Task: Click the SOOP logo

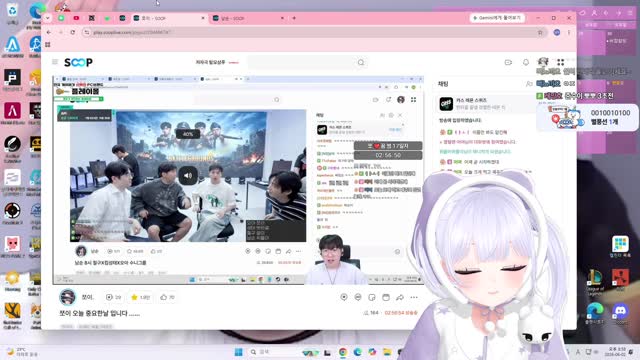Action: pyautogui.click(x=78, y=62)
